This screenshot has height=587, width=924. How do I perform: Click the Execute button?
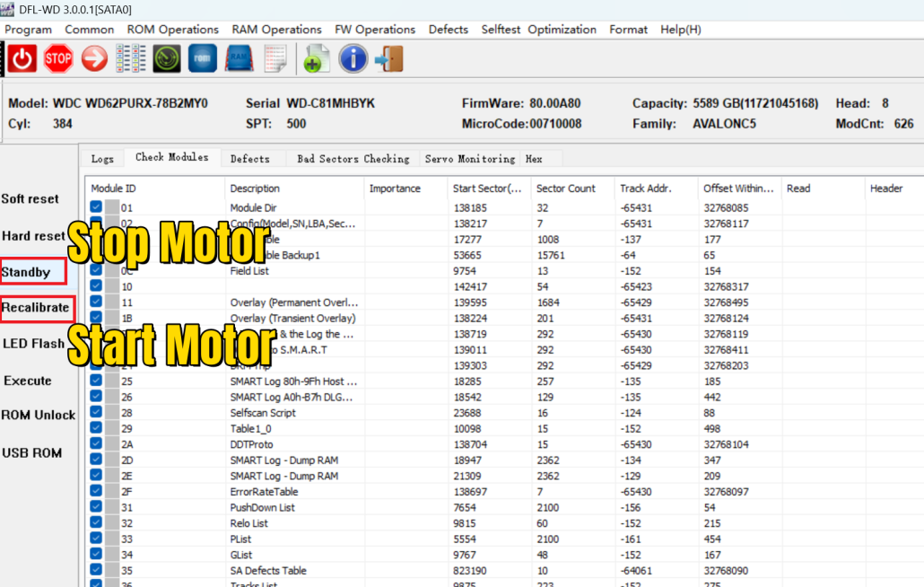28,381
